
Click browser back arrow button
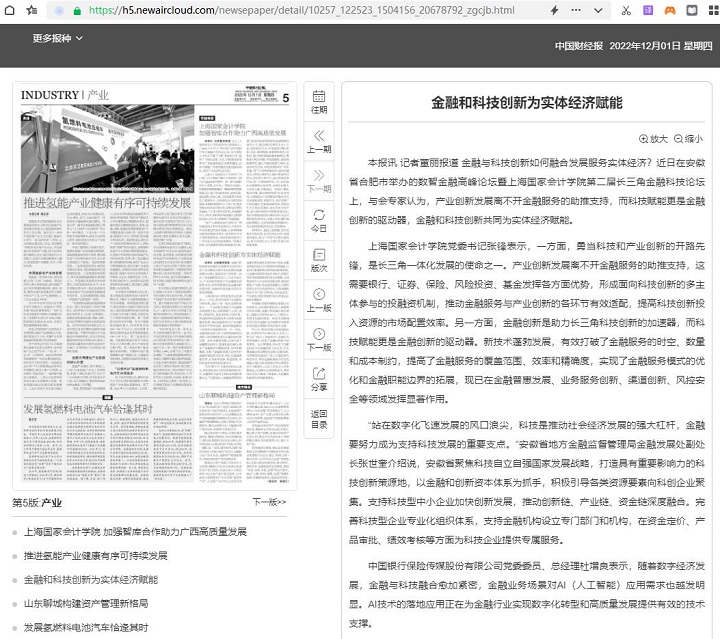11,10
